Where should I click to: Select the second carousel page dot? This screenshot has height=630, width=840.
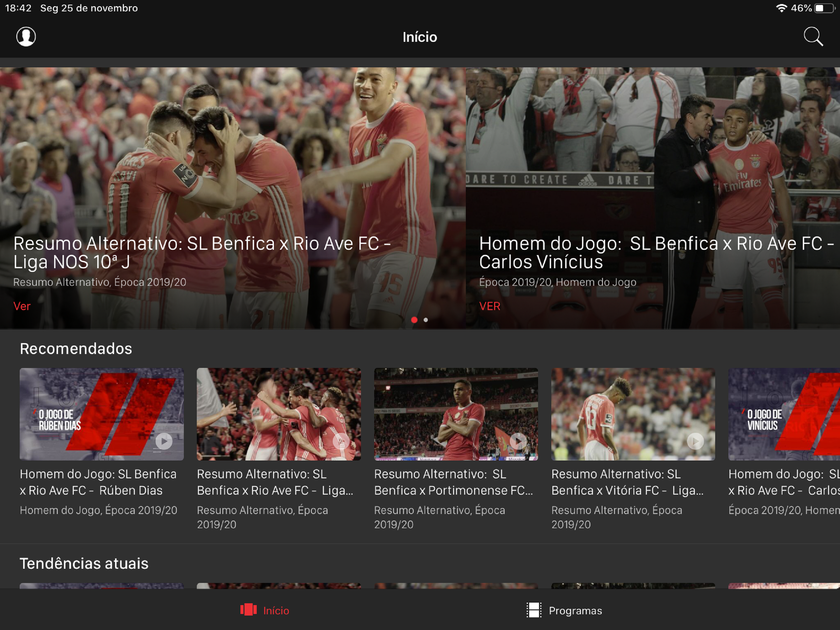pyautogui.click(x=426, y=320)
